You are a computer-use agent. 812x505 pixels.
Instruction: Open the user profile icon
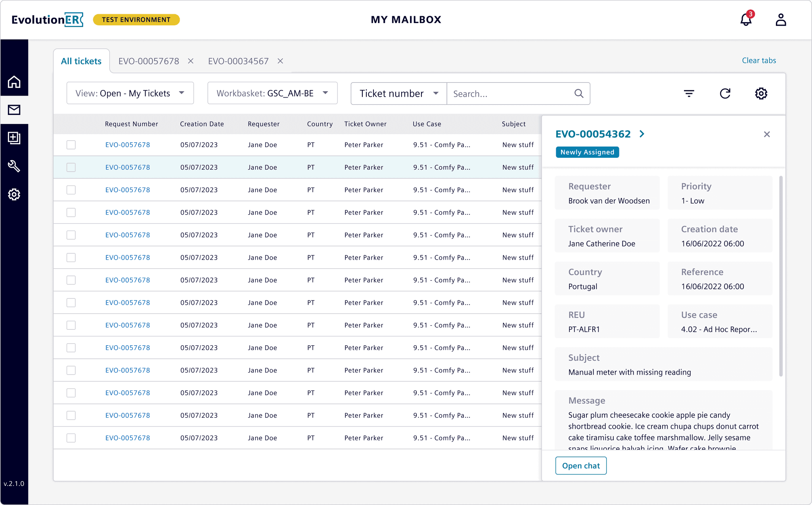[781, 19]
